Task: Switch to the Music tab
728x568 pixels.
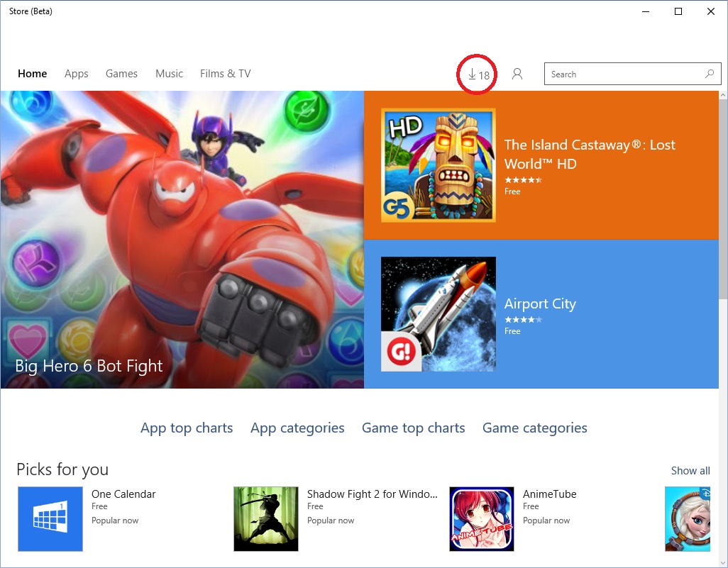Action: click(169, 73)
